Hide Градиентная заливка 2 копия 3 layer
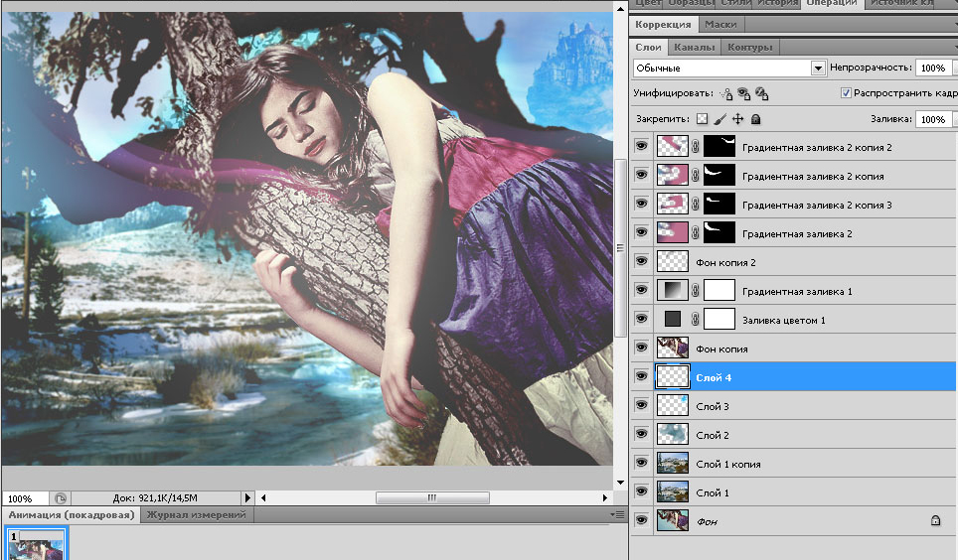Viewport: 958px width, 560px height. [x=641, y=204]
